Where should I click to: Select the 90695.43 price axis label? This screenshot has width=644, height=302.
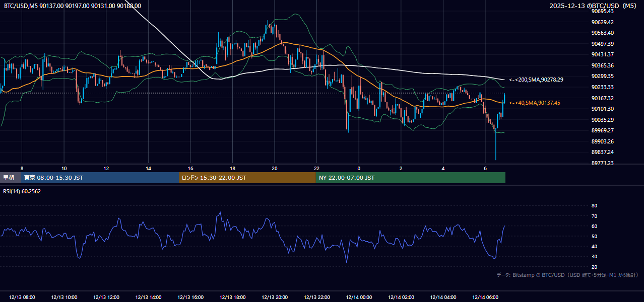point(603,11)
